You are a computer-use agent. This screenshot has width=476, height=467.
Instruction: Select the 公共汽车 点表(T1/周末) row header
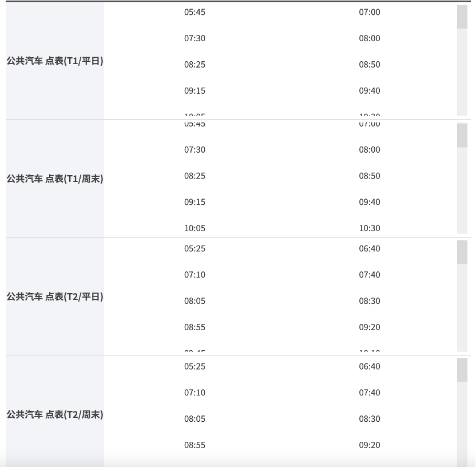pyautogui.click(x=55, y=179)
